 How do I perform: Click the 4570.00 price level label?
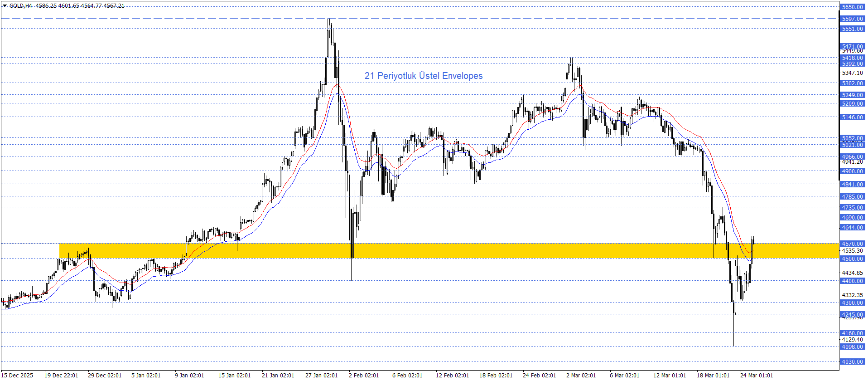click(x=852, y=244)
